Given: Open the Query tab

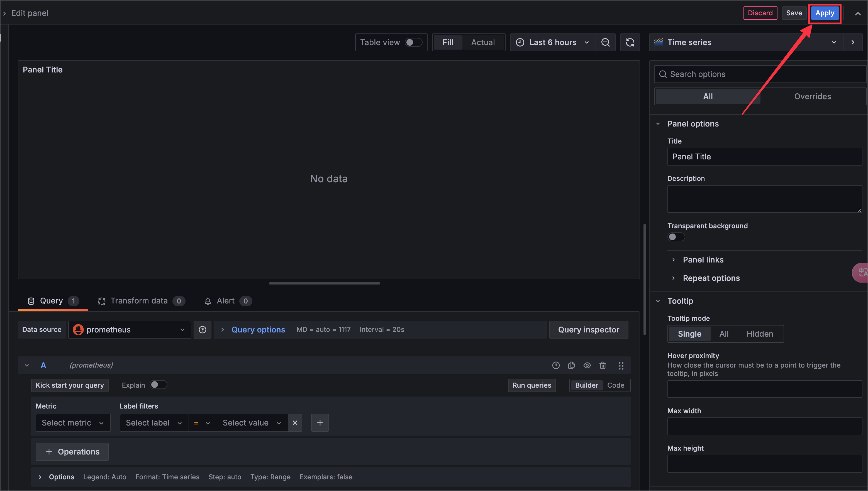Looking at the screenshot, I should point(53,301).
